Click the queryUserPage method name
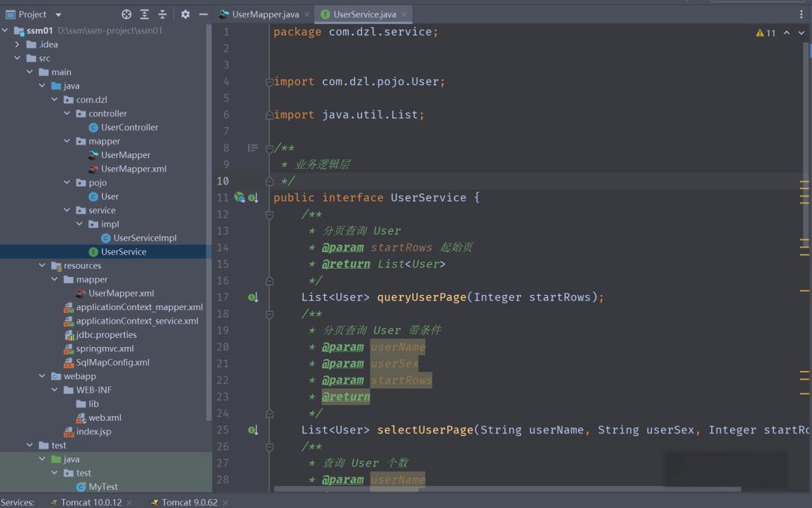The image size is (812, 508). tap(422, 297)
